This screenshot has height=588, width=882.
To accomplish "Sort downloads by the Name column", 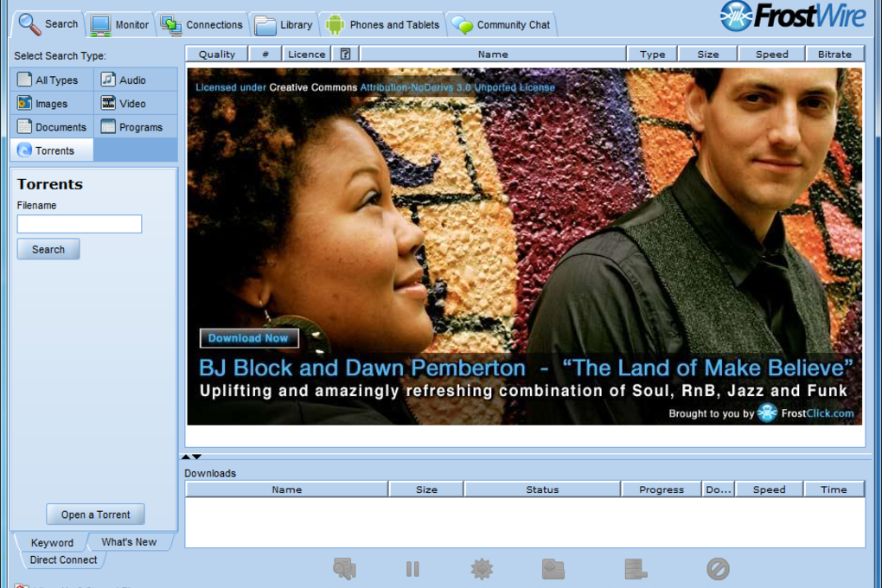I will [x=287, y=489].
